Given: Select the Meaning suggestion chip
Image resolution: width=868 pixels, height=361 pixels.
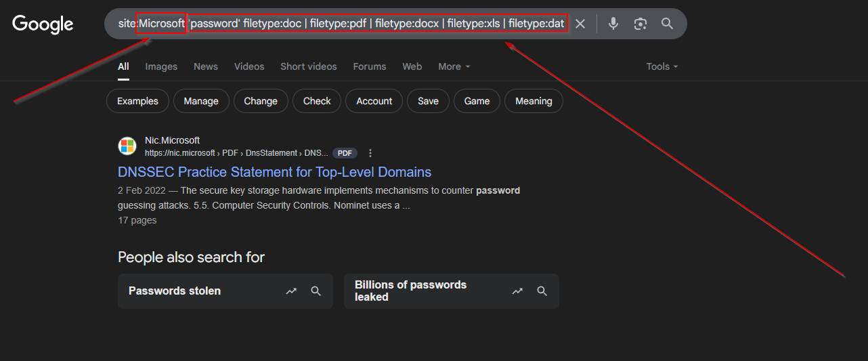Looking at the screenshot, I should pyautogui.click(x=534, y=101).
